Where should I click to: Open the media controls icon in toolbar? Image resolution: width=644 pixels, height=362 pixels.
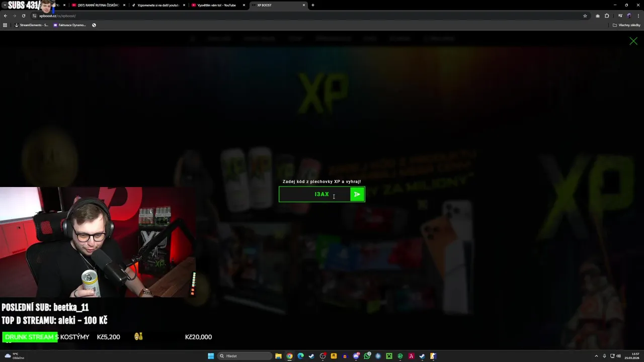tap(620, 16)
